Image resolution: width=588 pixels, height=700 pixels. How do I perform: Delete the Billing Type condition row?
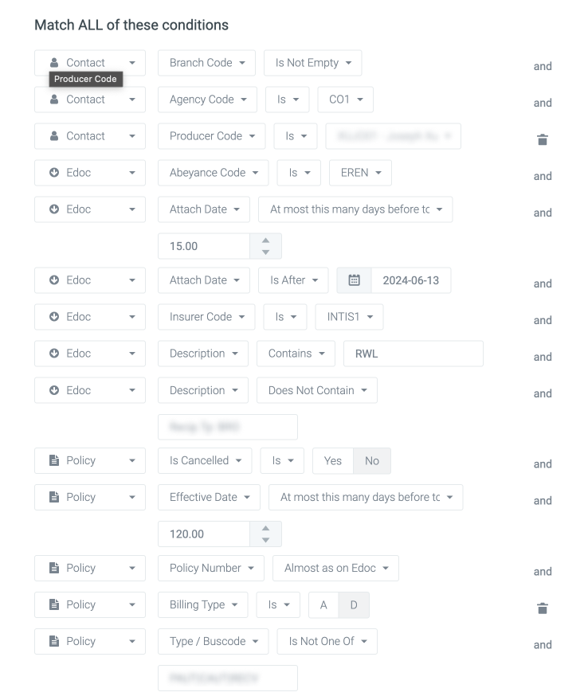pyautogui.click(x=543, y=608)
